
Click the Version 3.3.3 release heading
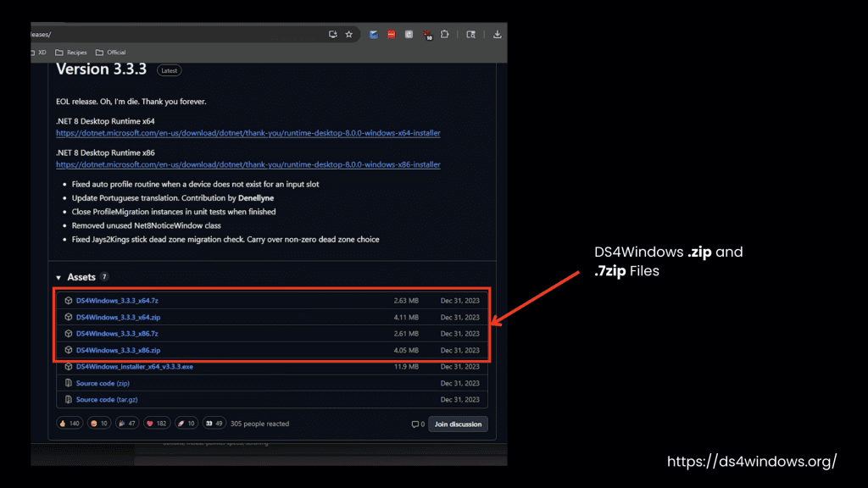(102, 69)
